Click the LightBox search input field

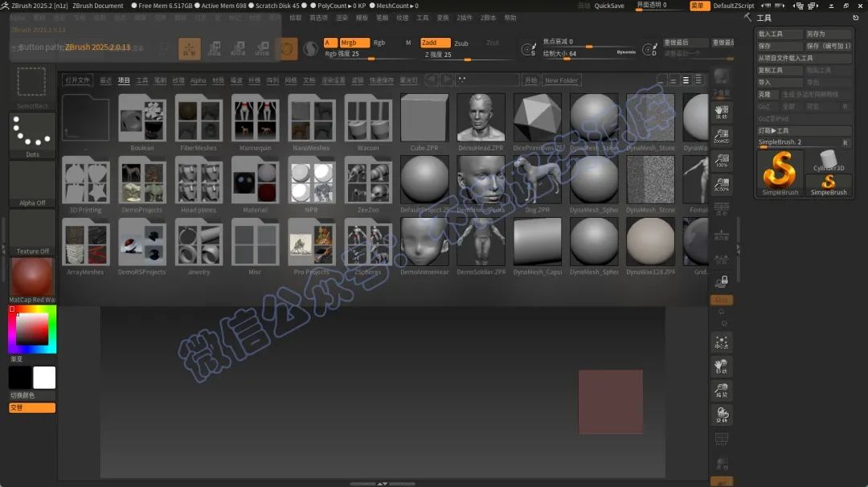pyautogui.click(x=487, y=80)
